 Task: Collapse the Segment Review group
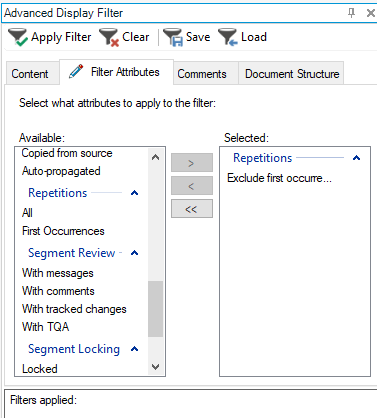pyautogui.click(x=134, y=253)
